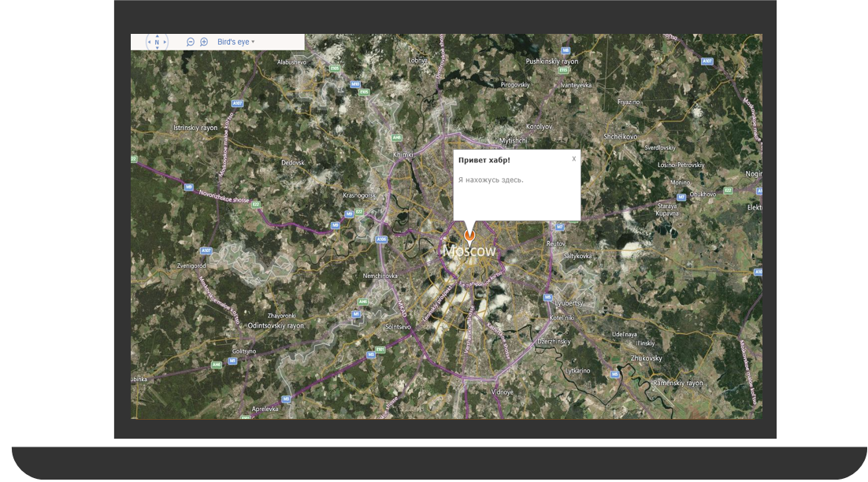
Task: Click the Ramenskiy rayon label
Action: 677,383
